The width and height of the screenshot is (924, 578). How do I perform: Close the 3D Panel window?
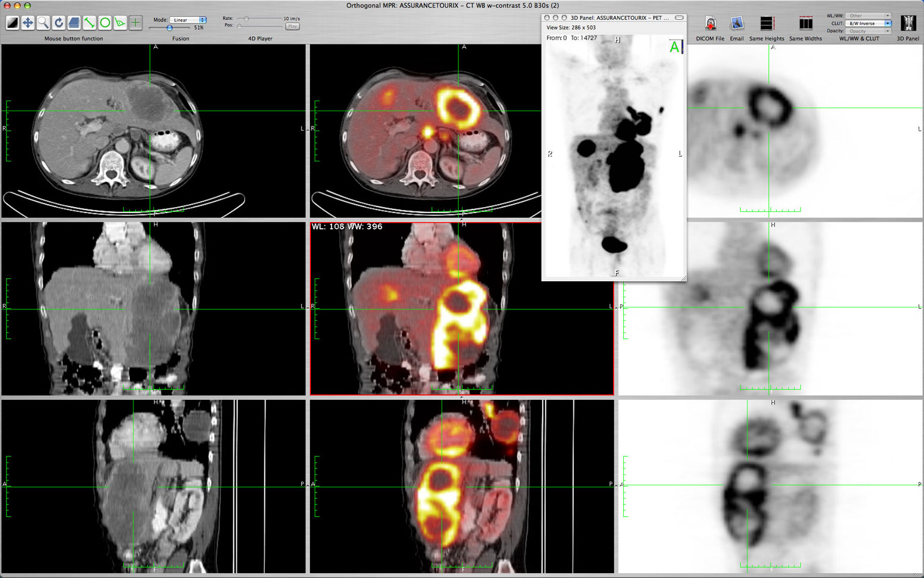point(547,17)
